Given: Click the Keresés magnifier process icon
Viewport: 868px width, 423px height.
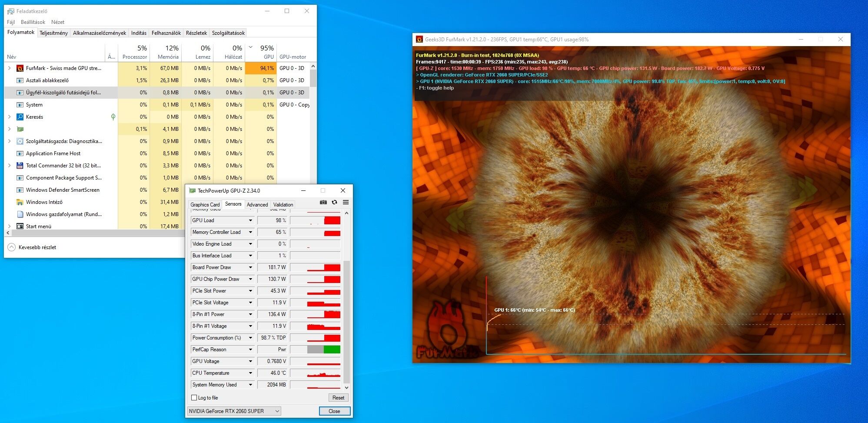Looking at the screenshot, I should [x=20, y=117].
